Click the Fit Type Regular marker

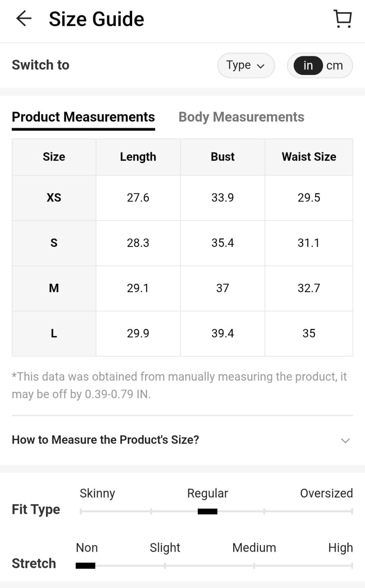(x=208, y=511)
